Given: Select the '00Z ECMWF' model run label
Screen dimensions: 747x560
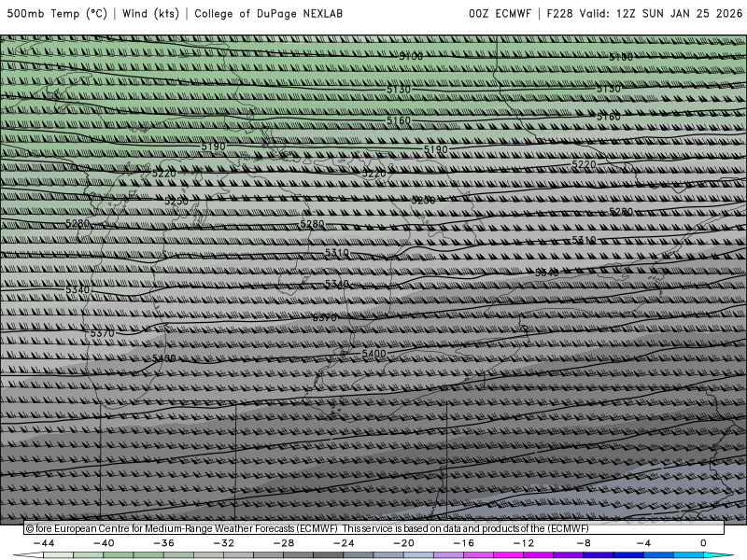Looking at the screenshot, I should pos(500,14).
